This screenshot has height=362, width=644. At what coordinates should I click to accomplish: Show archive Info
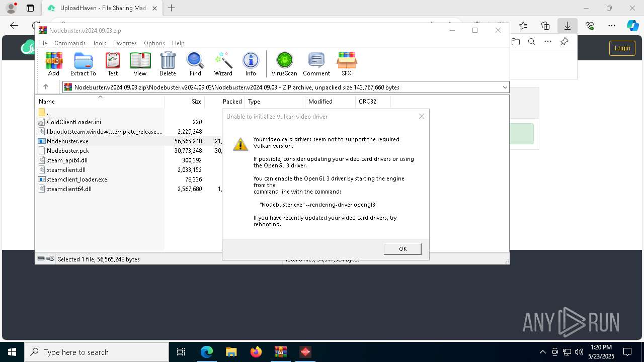(x=251, y=64)
